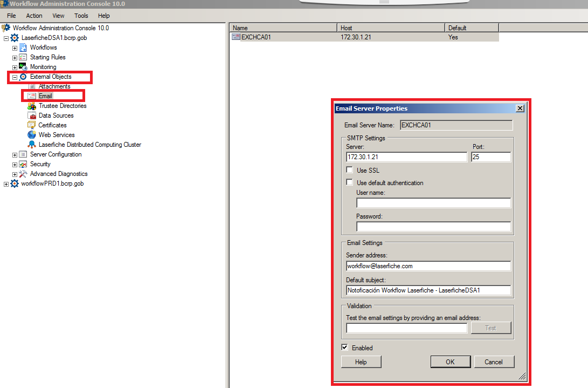Expand the Monitoring node
588x388 pixels.
pyautogui.click(x=15, y=67)
